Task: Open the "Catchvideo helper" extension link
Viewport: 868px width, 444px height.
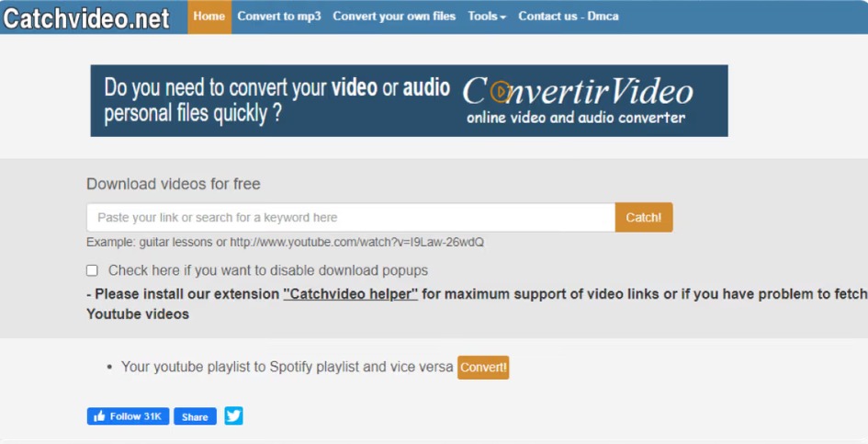Action: click(350, 294)
